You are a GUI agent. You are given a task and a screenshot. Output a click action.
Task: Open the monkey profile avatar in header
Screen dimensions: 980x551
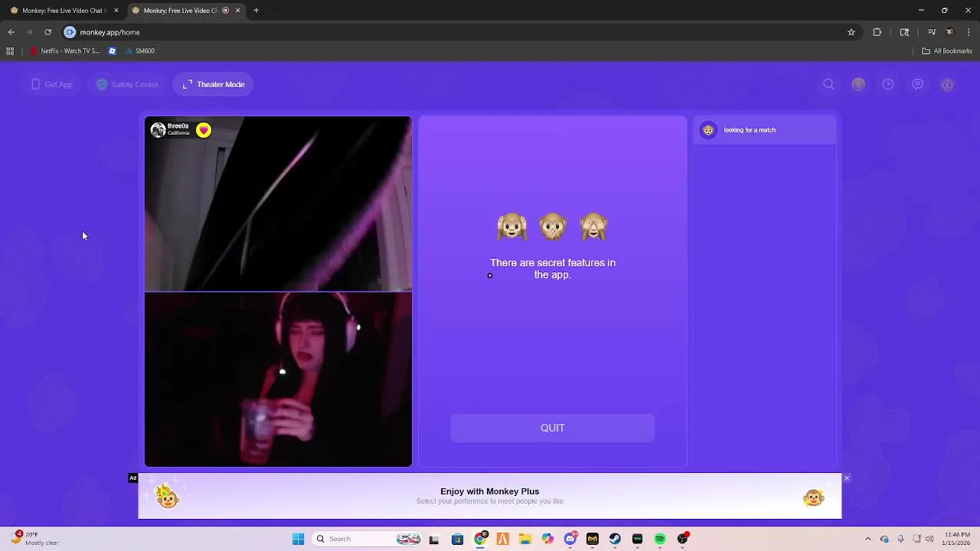click(947, 84)
